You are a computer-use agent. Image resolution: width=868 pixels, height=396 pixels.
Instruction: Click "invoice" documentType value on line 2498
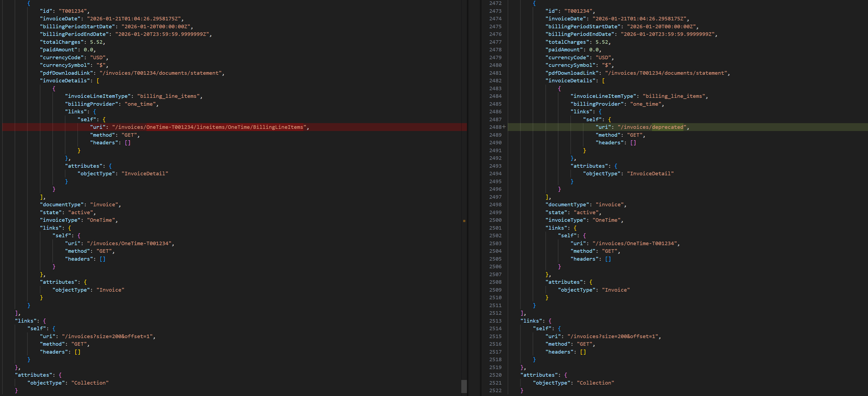pyautogui.click(x=610, y=205)
